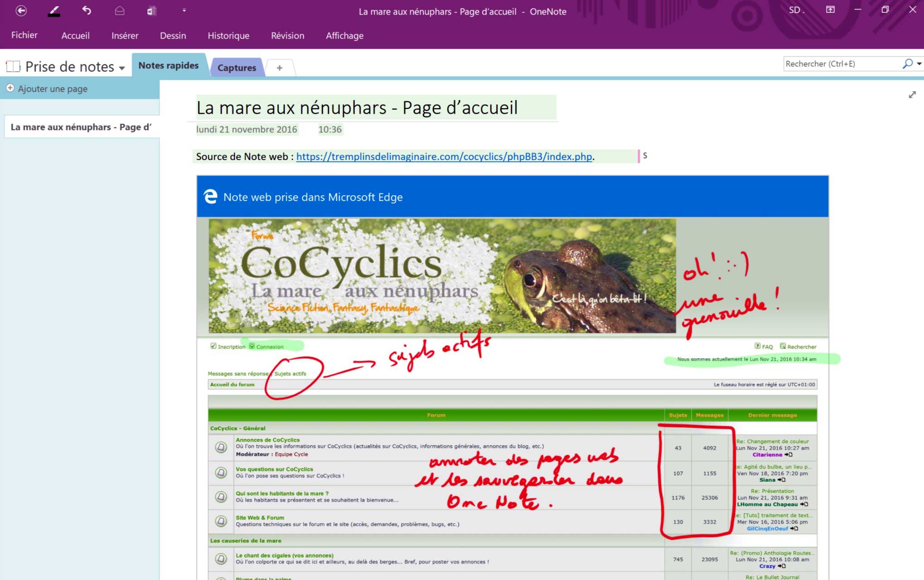The height and width of the screenshot is (580, 924).
Task: Expand the quick access toolbar customize arrow
Action: coord(184,10)
